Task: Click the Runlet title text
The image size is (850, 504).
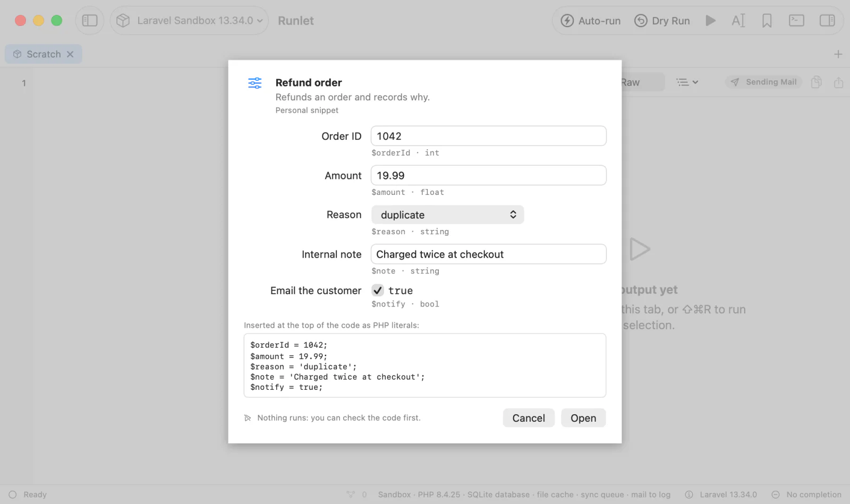Action: coord(296,21)
